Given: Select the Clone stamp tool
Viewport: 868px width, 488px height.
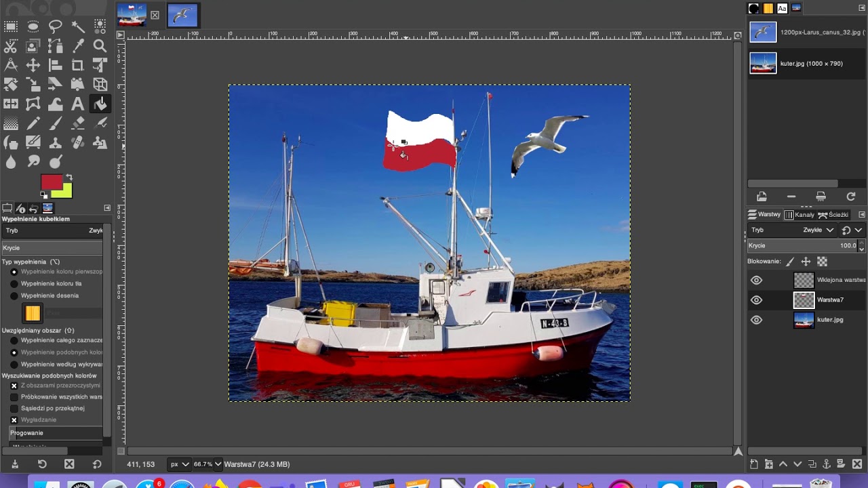Looking at the screenshot, I should coord(56,143).
